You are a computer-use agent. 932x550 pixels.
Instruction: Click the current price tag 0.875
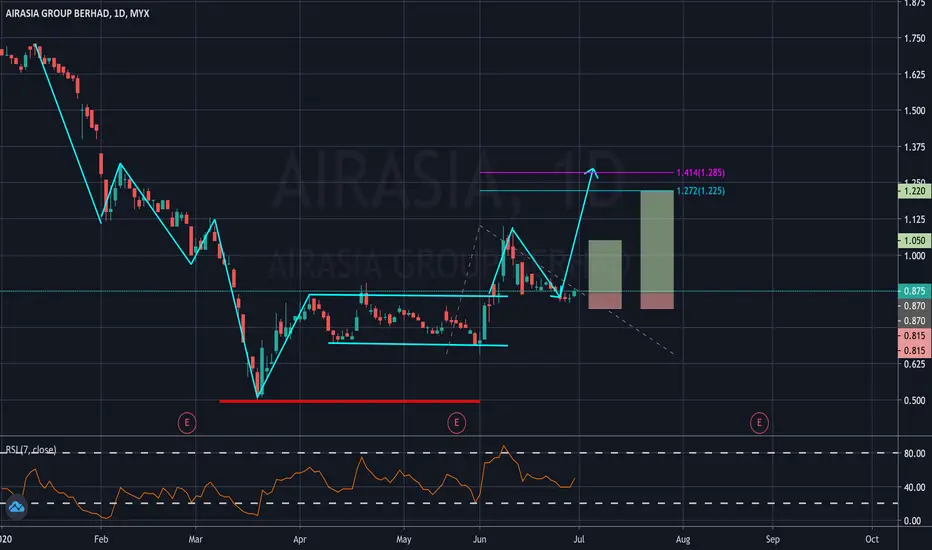coord(915,291)
